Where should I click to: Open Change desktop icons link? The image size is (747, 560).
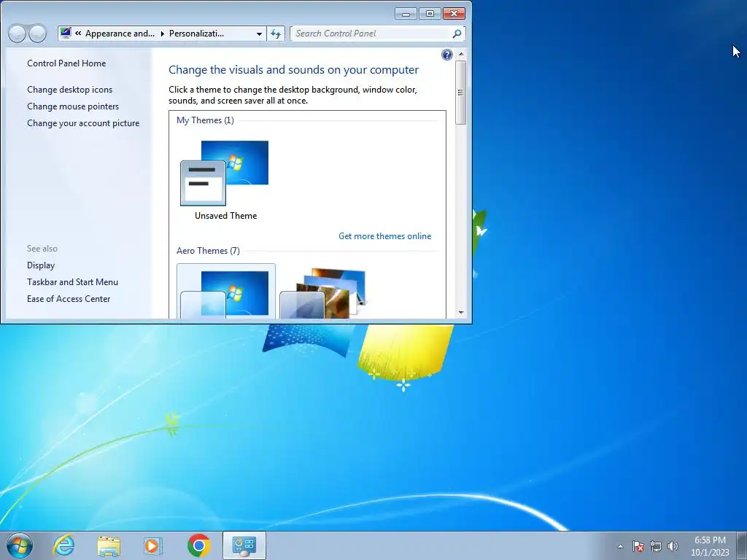tap(69, 90)
